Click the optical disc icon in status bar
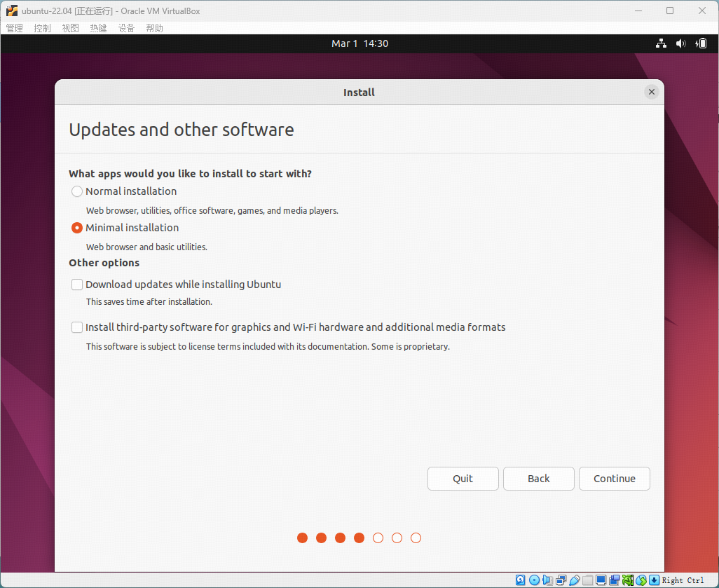This screenshot has width=719, height=588. click(x=534, y=580)
